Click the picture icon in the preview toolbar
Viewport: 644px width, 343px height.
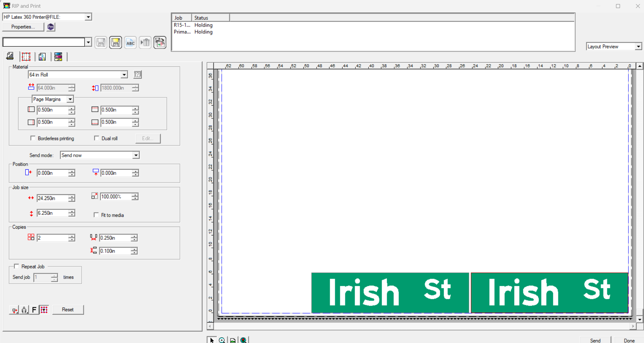pyautogui.click(x=233, y=340)
